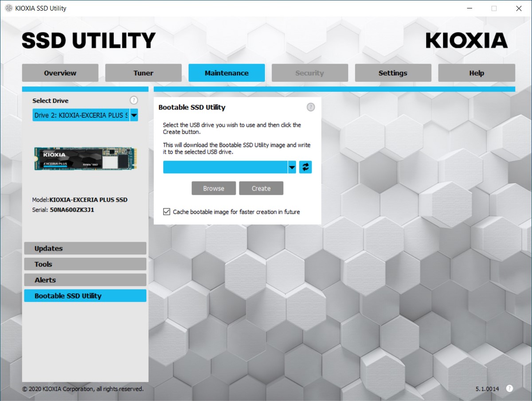Image resolution: width=532 pixels, height=401 pixels.
Task: Click the help icon next to version 5.1.0014
Action: click(x=509, y=389)
